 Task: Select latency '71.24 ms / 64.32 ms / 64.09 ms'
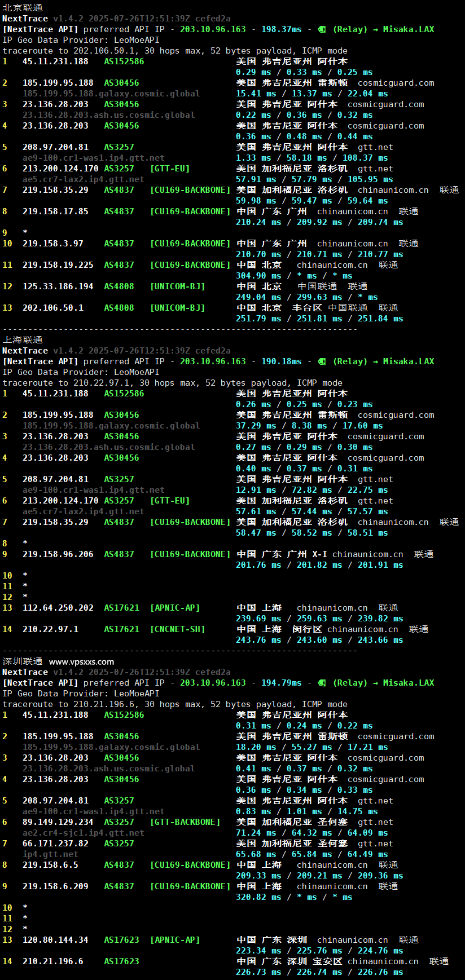312,833
